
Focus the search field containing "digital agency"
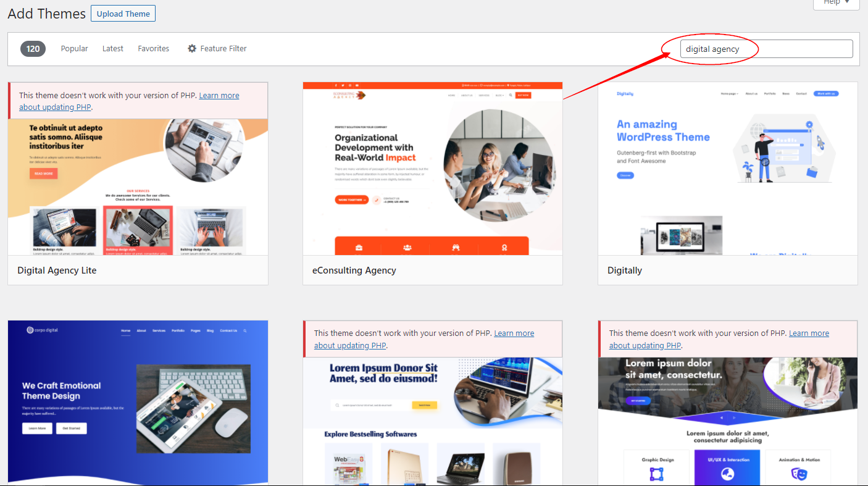click(x=766, y=49)
